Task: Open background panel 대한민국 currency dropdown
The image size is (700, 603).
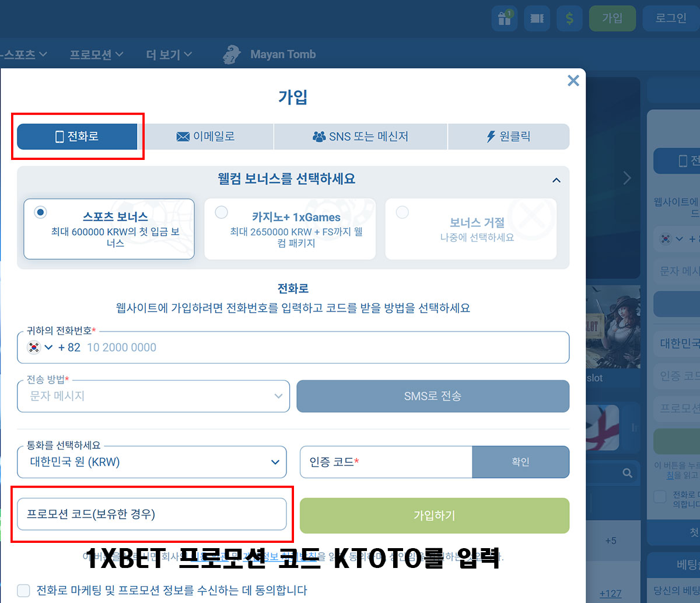Action: pos(677,343)
